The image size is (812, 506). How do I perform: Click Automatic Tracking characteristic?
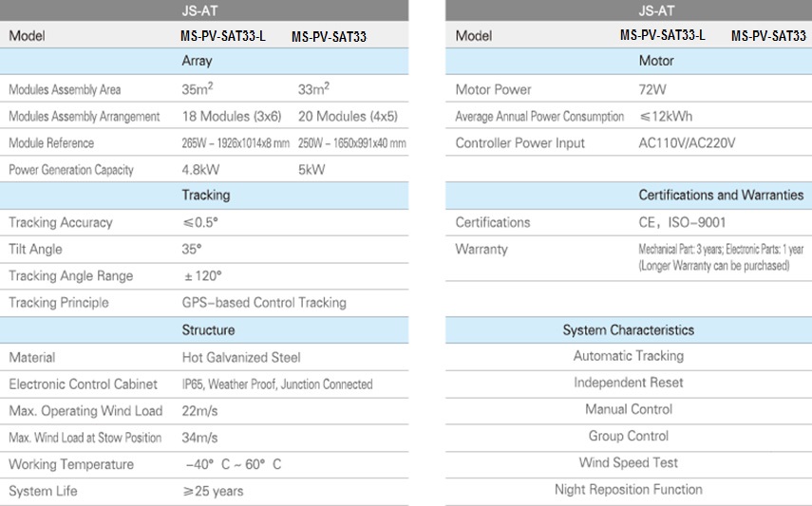[628, 356]
